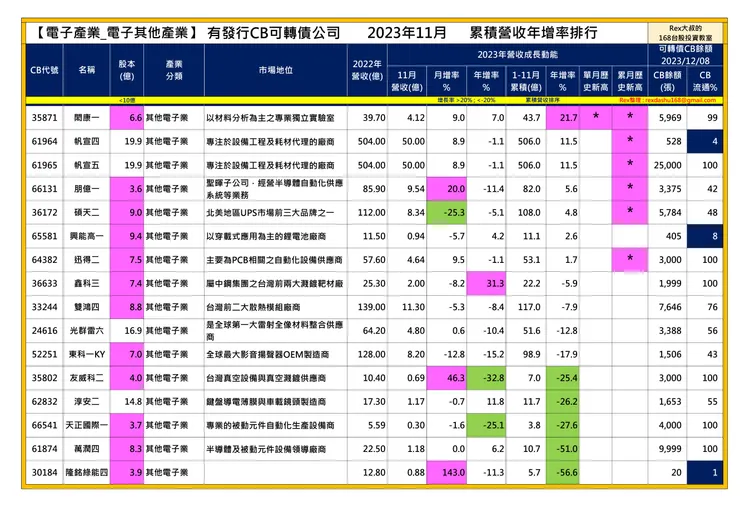Image resolution: width=740 pixels, height=523 pixels.
Task: Click the green -25.3 cell
Action: (x=446, y=212)
